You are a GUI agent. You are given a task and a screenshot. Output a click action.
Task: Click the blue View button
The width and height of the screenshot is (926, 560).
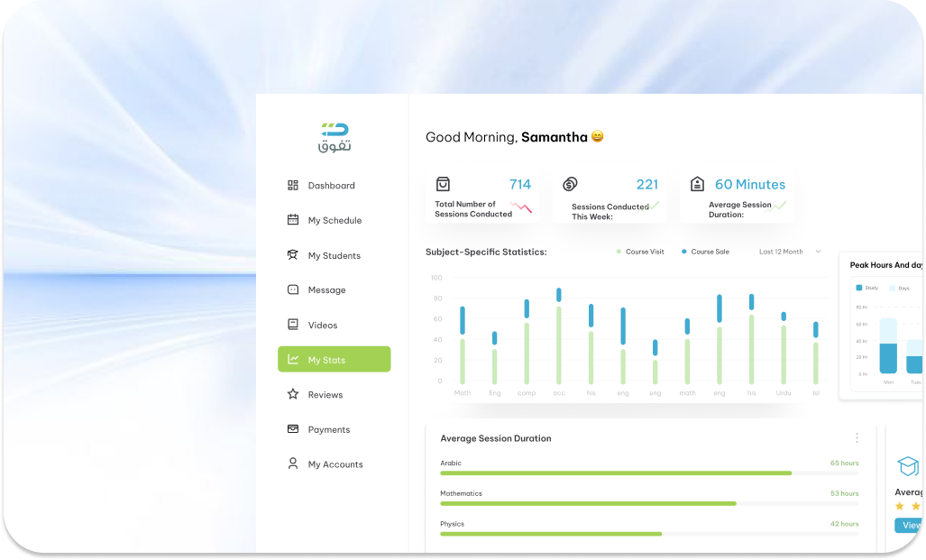pyautogui.click(x=909, y=525)
